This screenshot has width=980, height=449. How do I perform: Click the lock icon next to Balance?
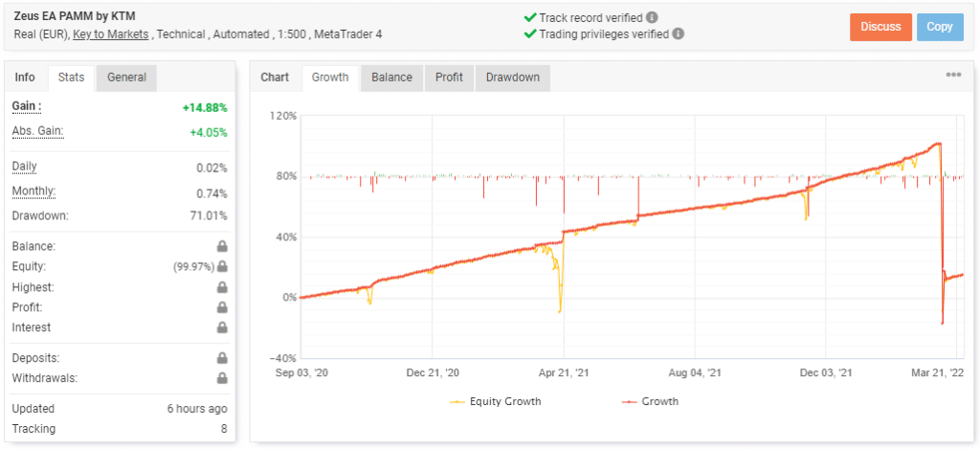(222, 246)
